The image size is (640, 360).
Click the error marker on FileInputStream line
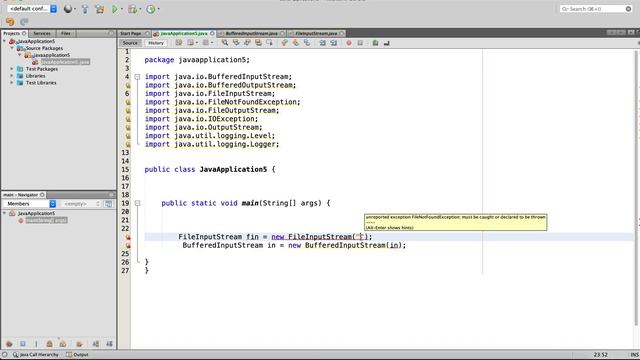128,237
